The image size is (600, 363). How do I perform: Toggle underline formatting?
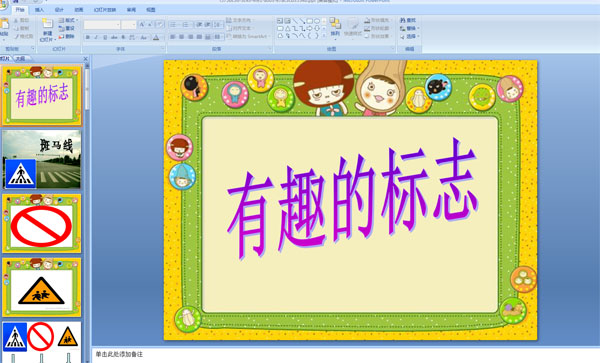(x=105, y=37)
